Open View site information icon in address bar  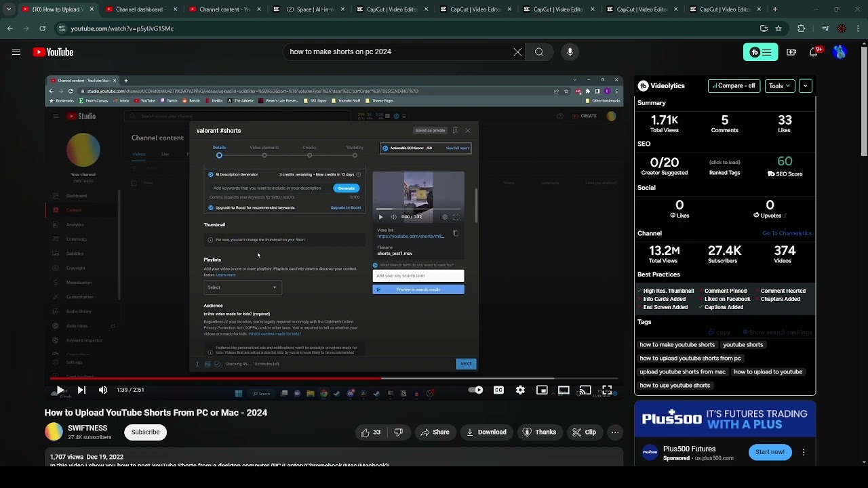(62, 28)
